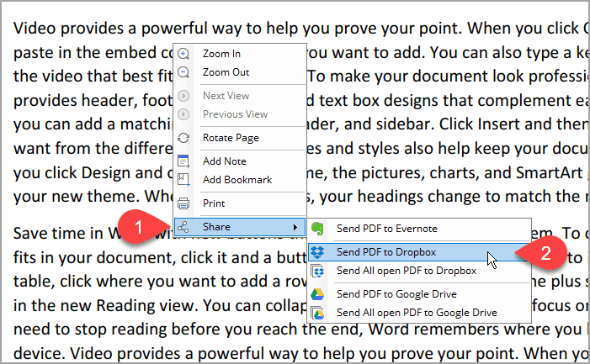Click the Share nodes icon
This screenshot has width=590, height=364.
click(183, 227)
